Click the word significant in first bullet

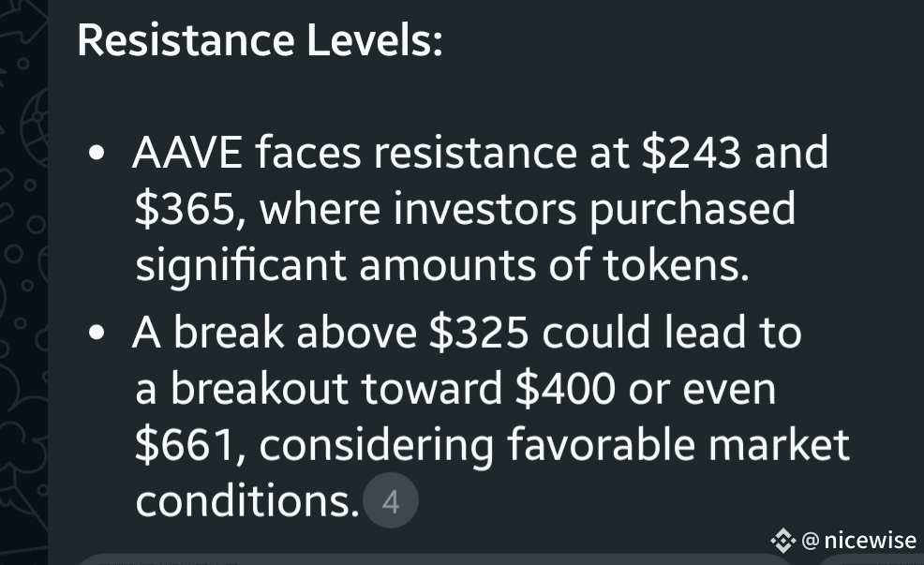241,266
